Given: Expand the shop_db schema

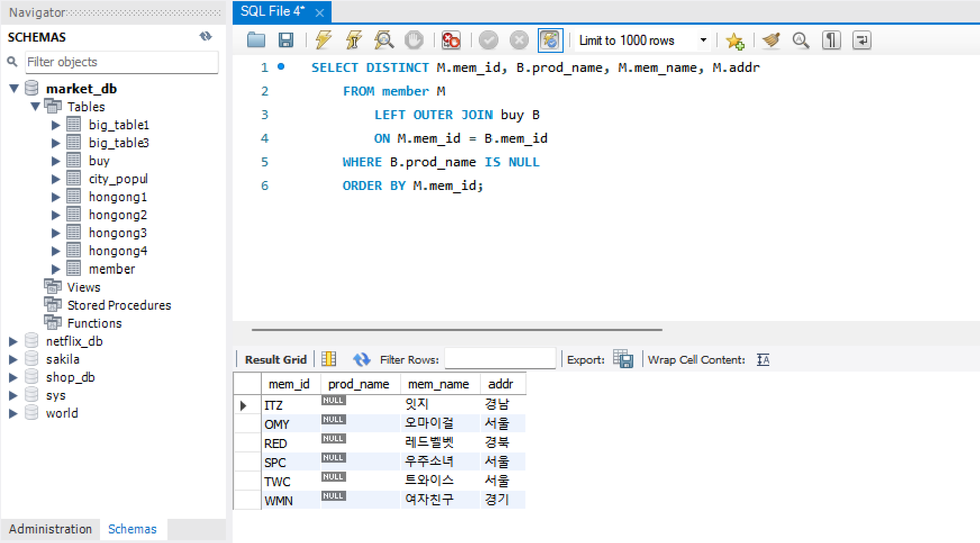Looking at the screenshot, I should (x=13, y=377).
